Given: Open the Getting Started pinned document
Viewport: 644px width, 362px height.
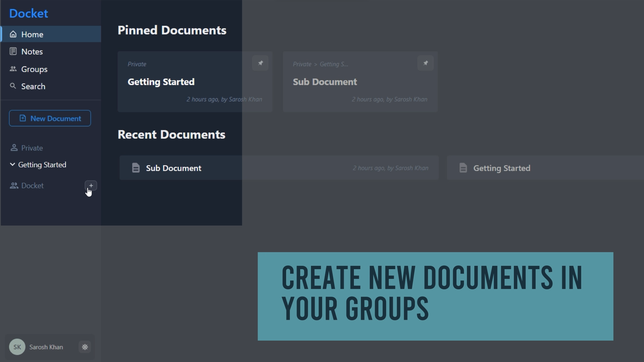Looking at the screenshot, I should (x=161, y=82).
